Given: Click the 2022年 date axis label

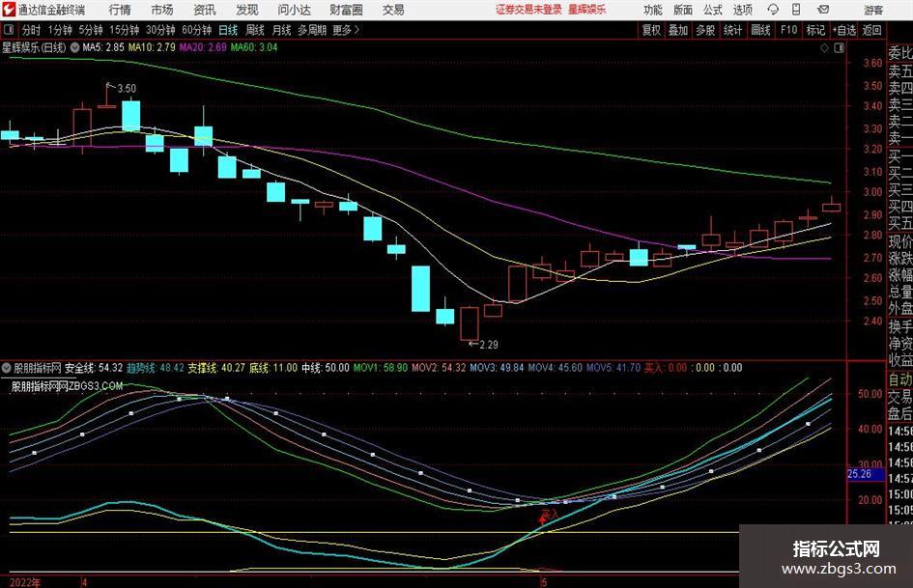Looking at the screenshot, I should (x=26, y=582).
